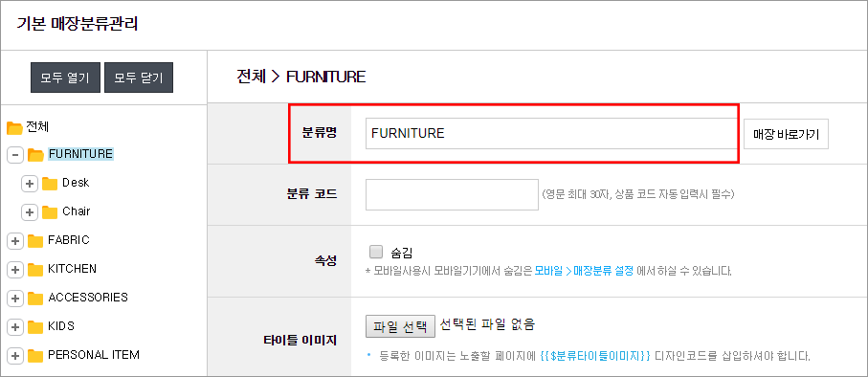This screenshot has height=377, width=868.
Task: Expand the PERSONAL ITEM category
Action: point(15,355)
